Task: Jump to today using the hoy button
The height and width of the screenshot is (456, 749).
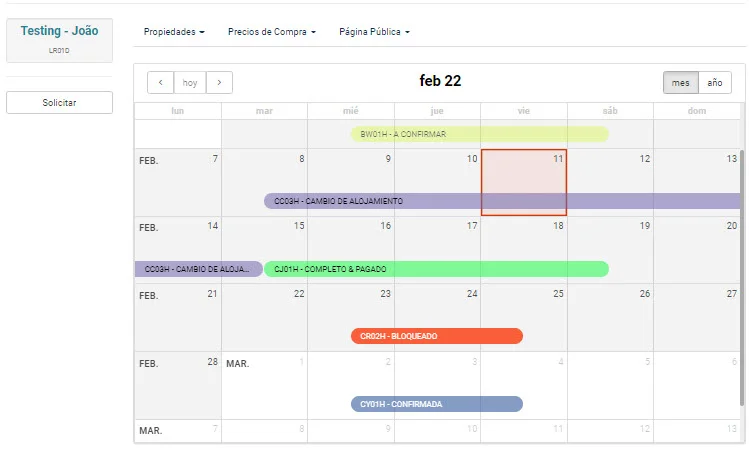Action: pos(190,83)
